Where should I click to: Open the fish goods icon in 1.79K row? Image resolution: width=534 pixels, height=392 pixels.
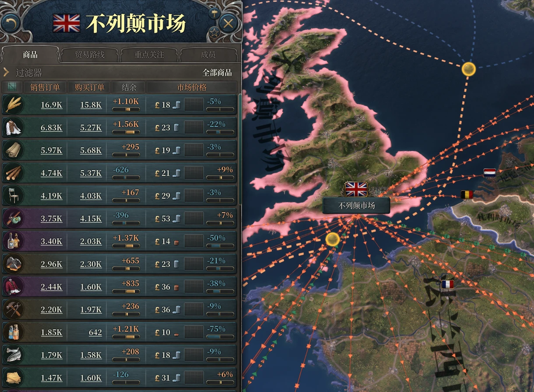pos(13,355)
